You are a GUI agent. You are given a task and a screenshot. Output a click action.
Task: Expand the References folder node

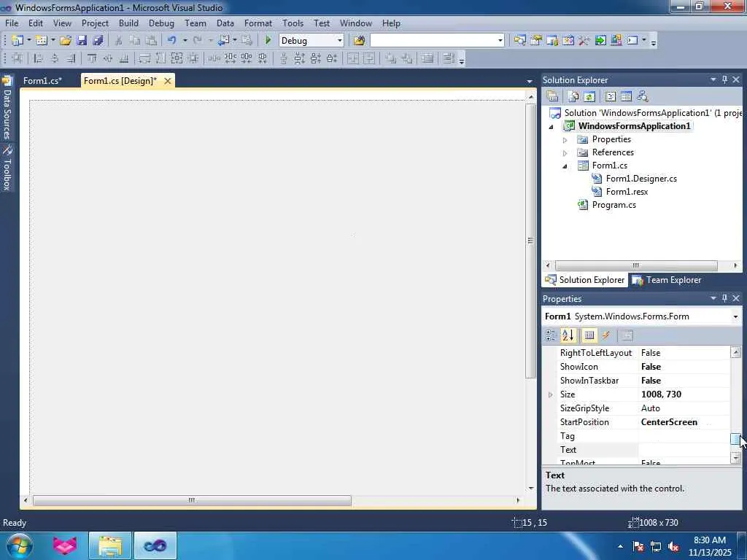click(565, 153)
